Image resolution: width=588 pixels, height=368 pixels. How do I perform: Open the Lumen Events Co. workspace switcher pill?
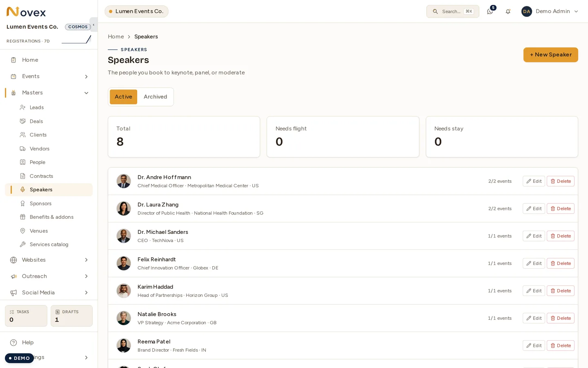coord(136,11)
